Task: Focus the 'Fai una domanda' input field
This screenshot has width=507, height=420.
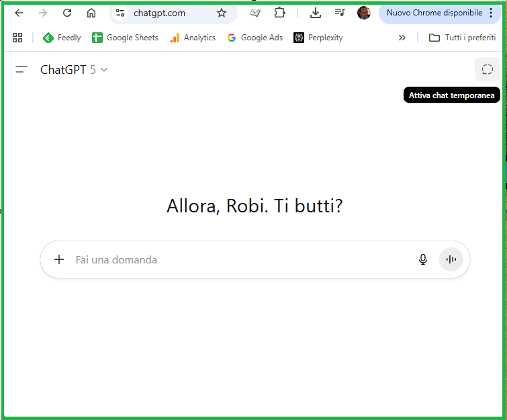Action: click(x=235, y=259)
